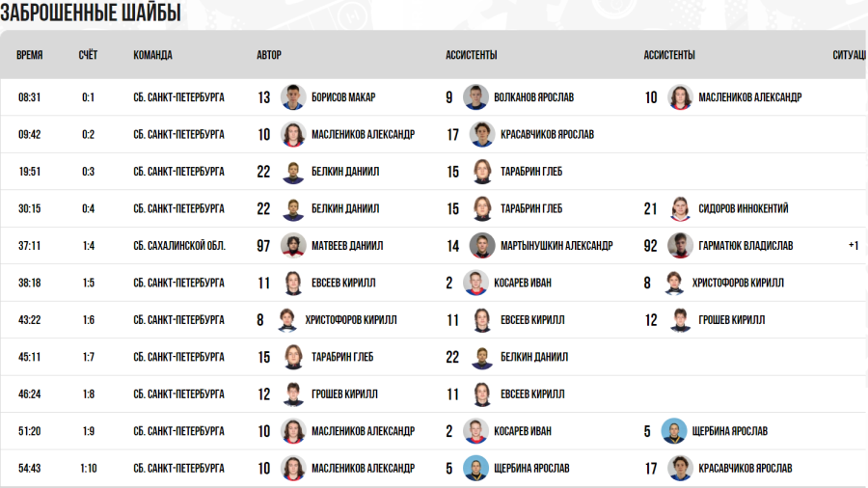The width and height of the screenshot is (868, 488).
Task: Open the Сб. Сахалинской обл. team link
Action: pyautogui.click(x=179, y=246)
